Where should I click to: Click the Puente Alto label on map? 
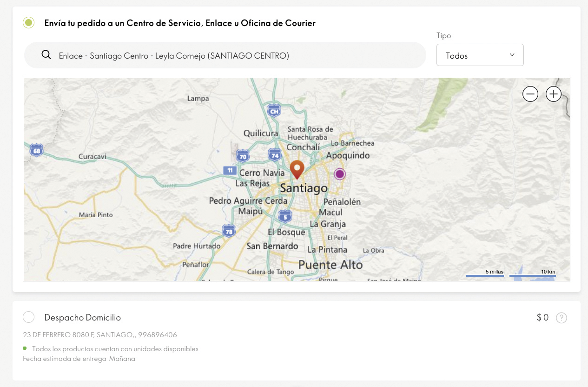click(330, 265)
